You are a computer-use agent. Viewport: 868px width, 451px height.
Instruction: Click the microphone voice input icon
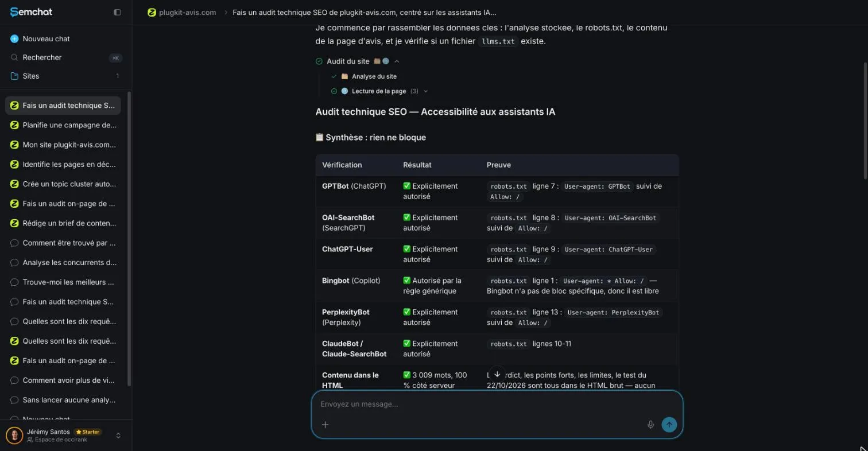point(651,425)
